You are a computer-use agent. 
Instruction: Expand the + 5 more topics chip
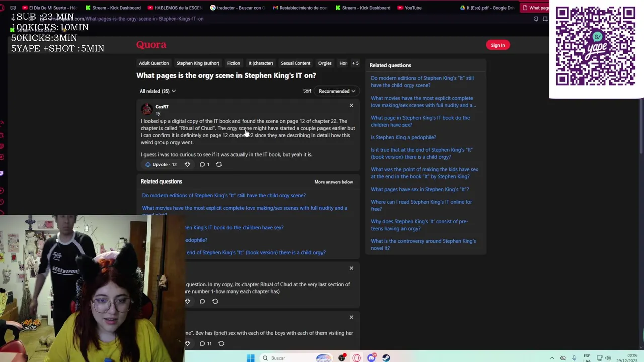tap(355, 63)
